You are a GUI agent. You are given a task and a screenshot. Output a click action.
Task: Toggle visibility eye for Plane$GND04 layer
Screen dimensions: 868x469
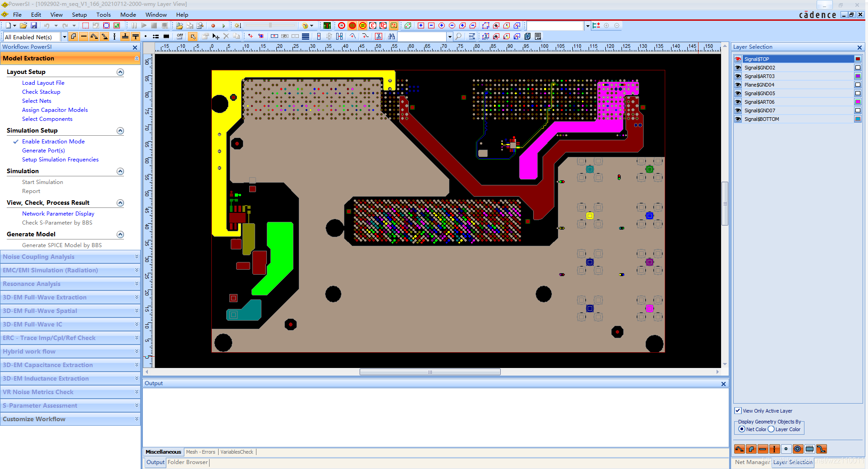pyautogui.click(x=738, y=85)
